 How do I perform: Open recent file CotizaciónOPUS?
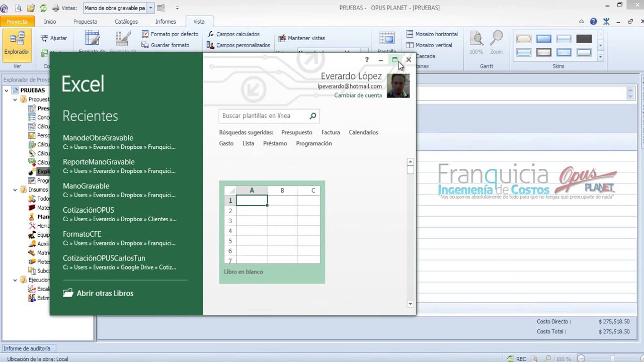119,215
